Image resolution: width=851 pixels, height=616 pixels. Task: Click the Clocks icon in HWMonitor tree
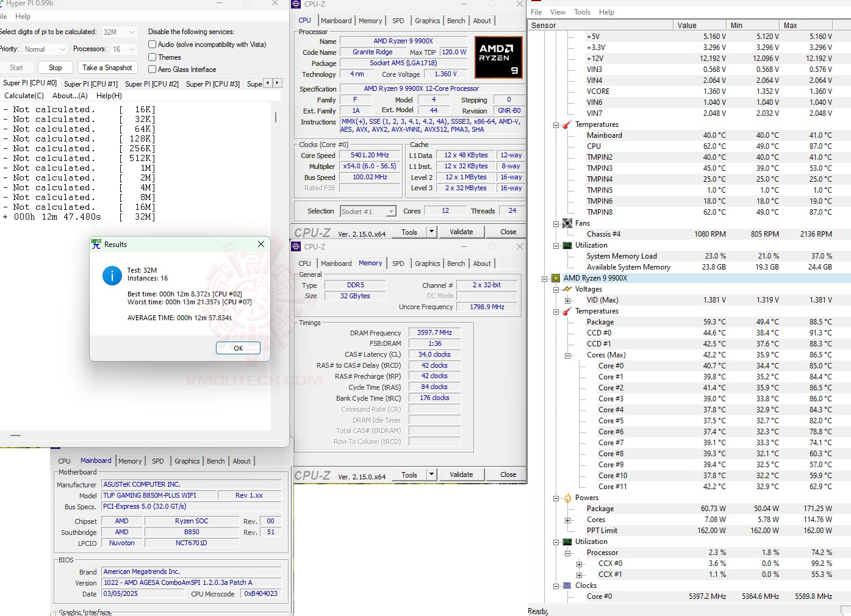(567, 586)
